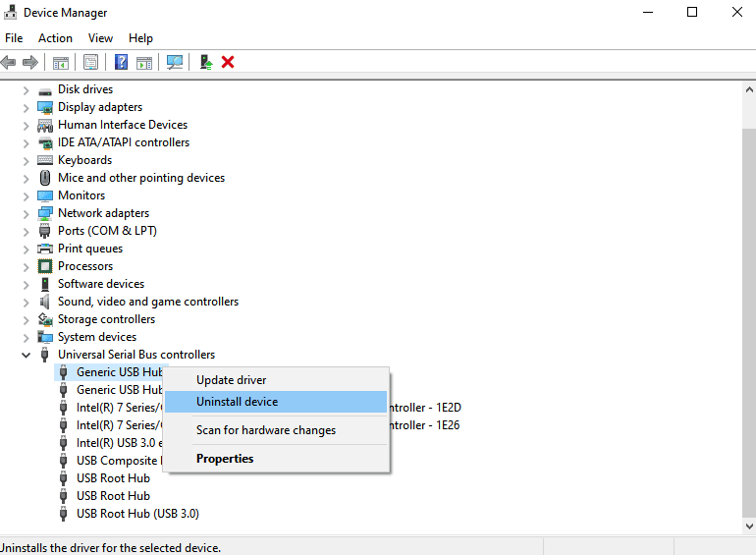Expand the Keyboards category
Image resolution: width=756 pixels, height=555 pixels.
click(27, 160)
